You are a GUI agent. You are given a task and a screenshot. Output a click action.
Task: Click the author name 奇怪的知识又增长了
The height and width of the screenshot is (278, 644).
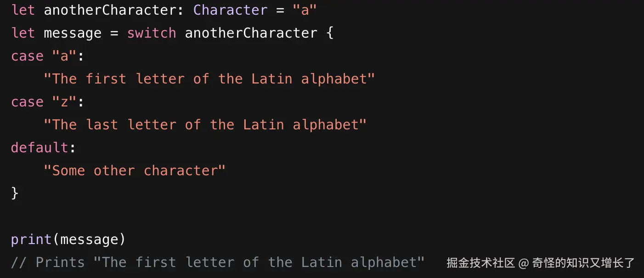[x=583, y=263]
